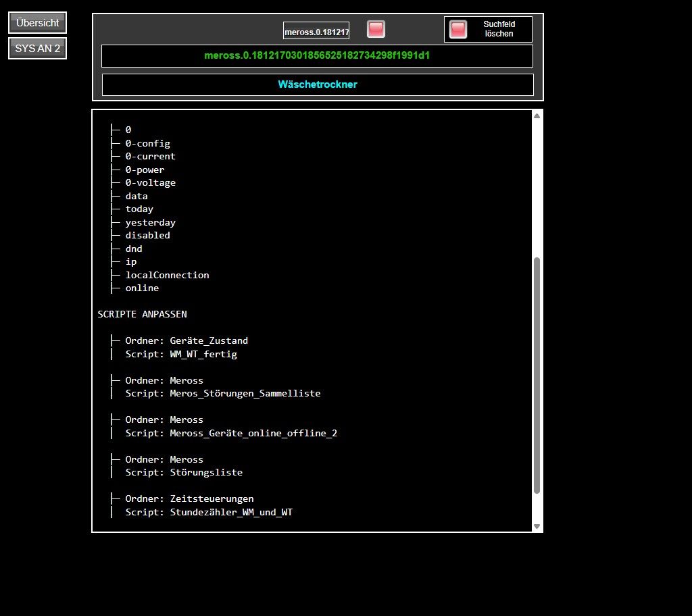Click the grey vertical scrollbar thumb
This screenshot has height=616, width=692.
[x=537, y=375]
